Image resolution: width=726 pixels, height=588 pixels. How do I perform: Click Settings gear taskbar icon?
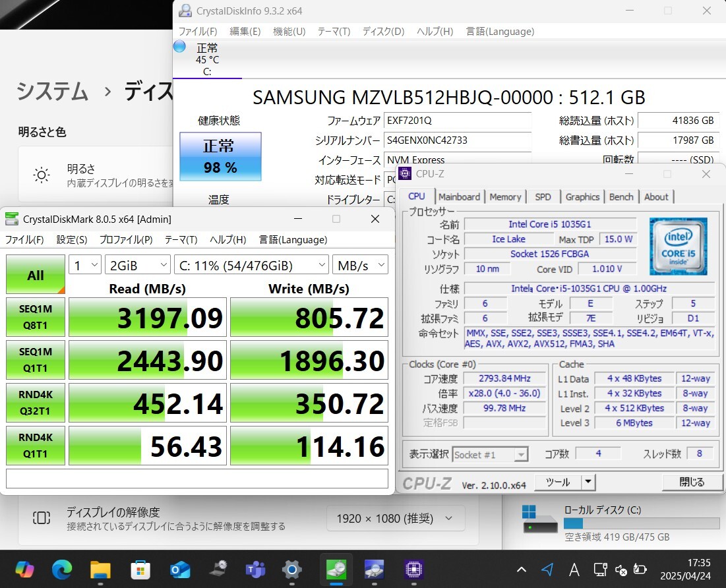[x=291, y=569]
